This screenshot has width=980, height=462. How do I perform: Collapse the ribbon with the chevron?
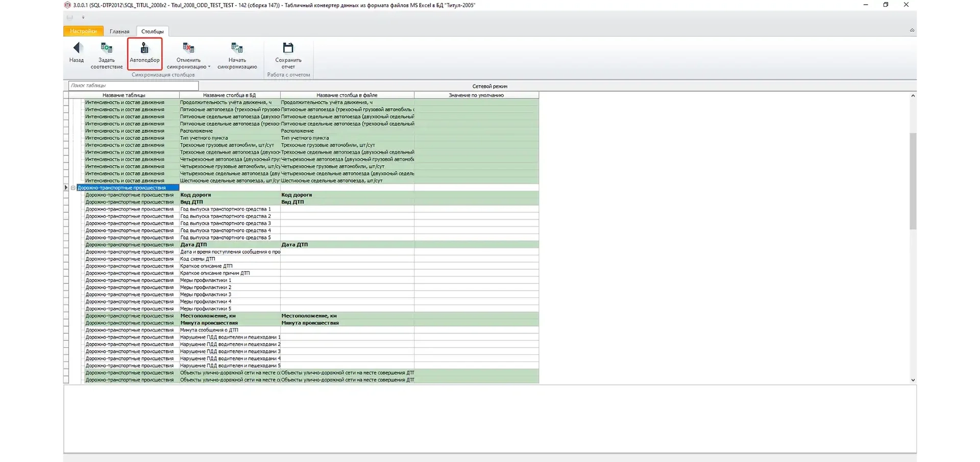pos(912,31)
